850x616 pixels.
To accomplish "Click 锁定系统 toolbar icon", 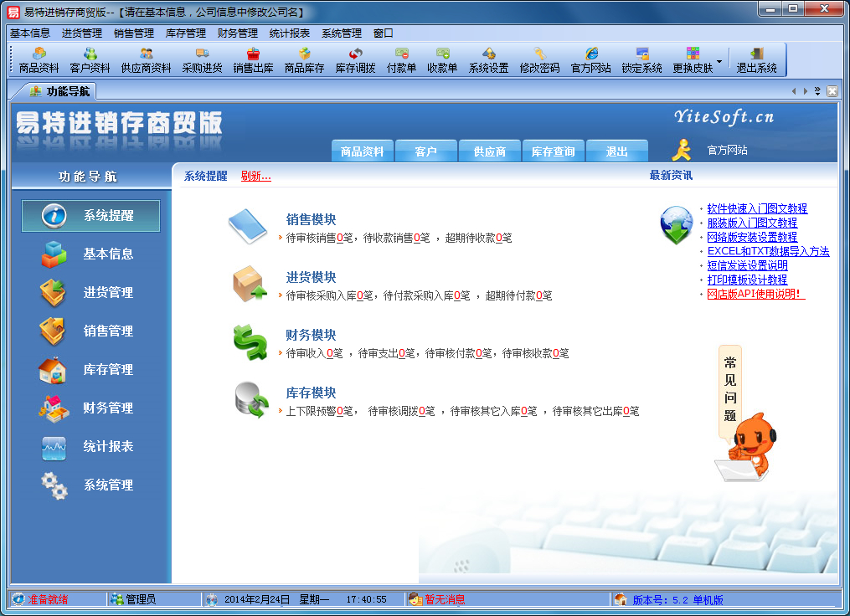I will click(x=641, y=60).
